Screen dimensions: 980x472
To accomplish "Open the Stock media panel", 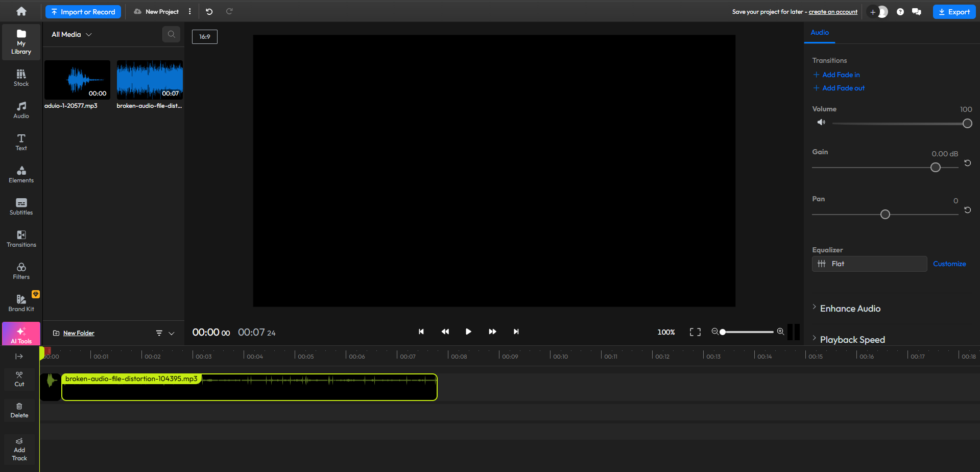I will 21,78.
